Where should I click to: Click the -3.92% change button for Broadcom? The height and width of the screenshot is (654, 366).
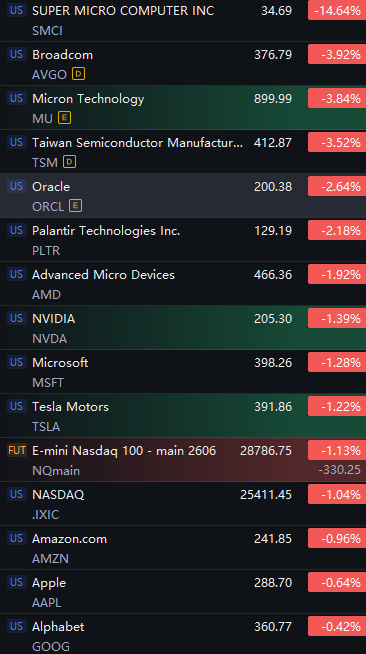coord(337,55)
